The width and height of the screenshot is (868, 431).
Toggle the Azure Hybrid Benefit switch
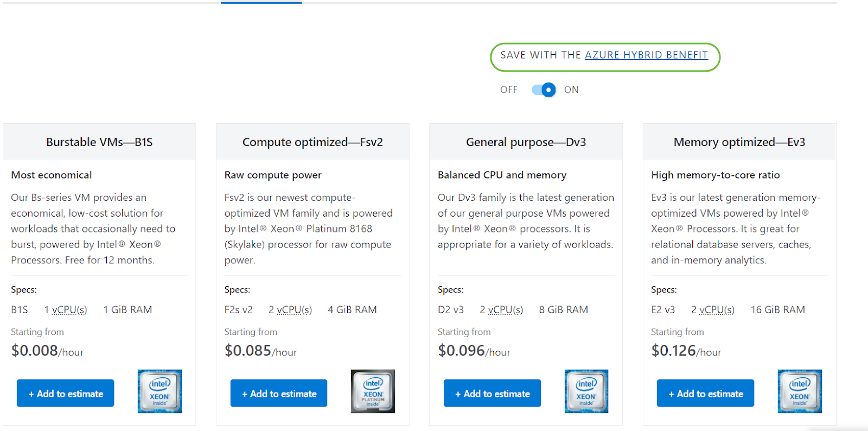click(544, 90)
